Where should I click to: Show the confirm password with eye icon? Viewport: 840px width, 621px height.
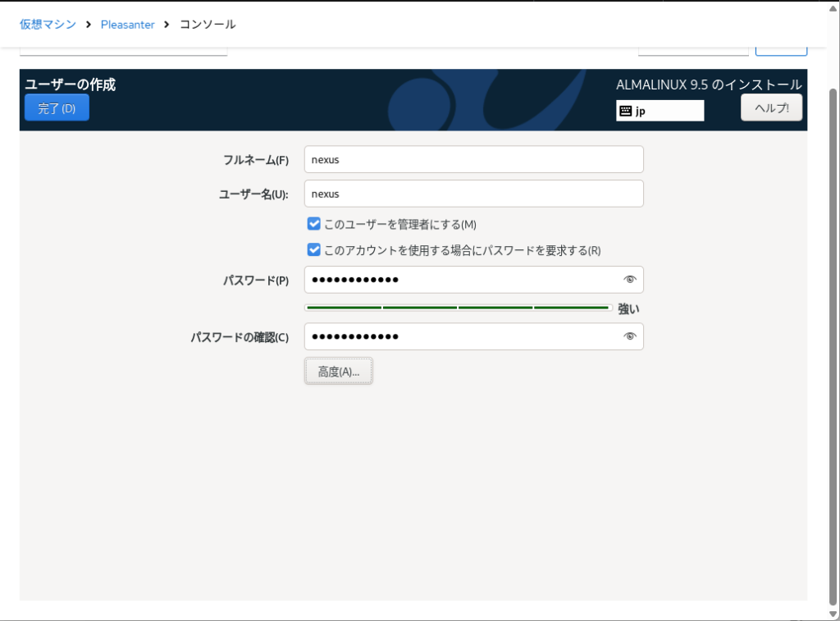pyautogui.click(x=629, y=336)
